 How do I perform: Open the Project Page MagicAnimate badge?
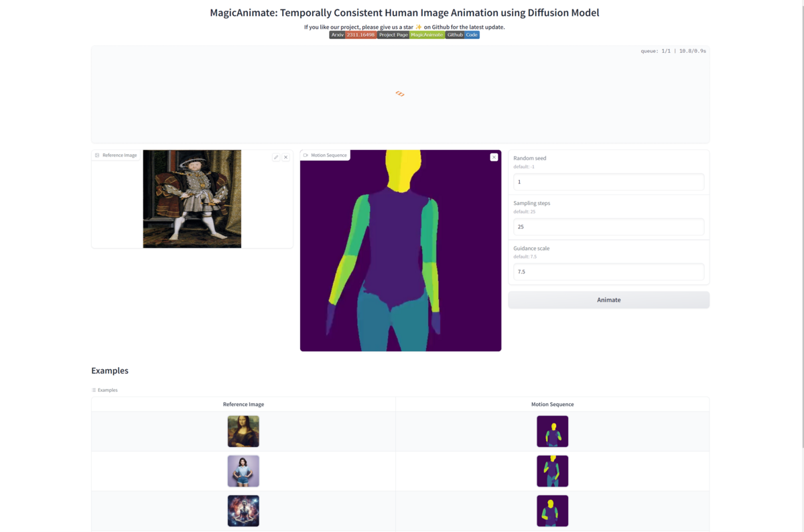[x=411, y=35]
